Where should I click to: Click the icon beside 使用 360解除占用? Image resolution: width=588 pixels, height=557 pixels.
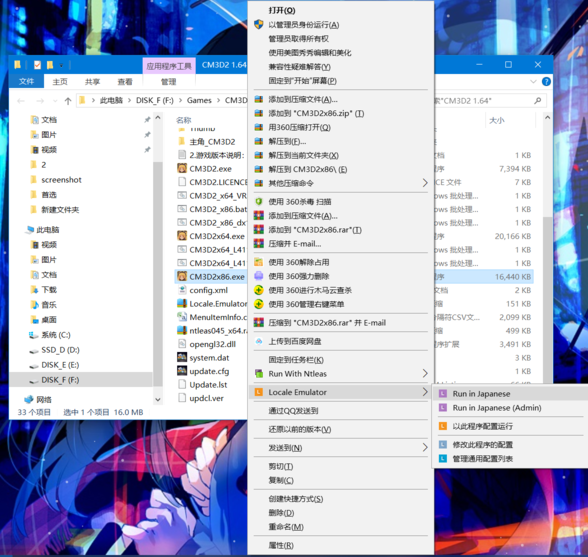[258, 262]
